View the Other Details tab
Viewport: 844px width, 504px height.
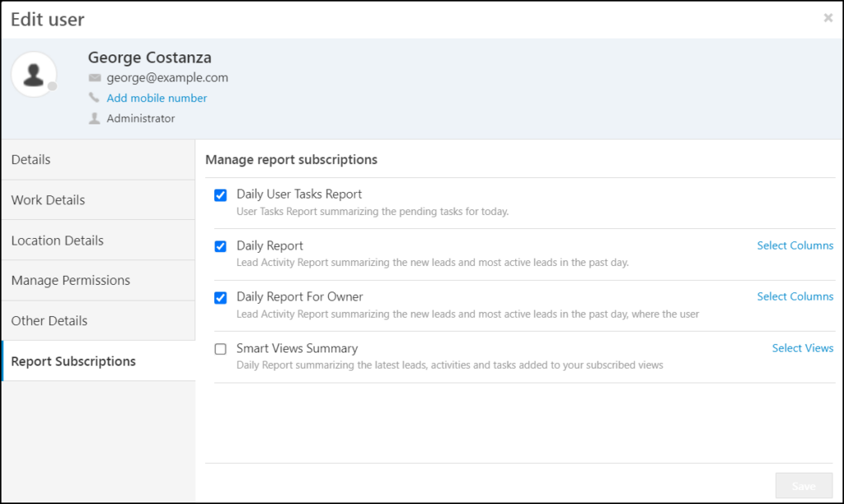[48, 320]
